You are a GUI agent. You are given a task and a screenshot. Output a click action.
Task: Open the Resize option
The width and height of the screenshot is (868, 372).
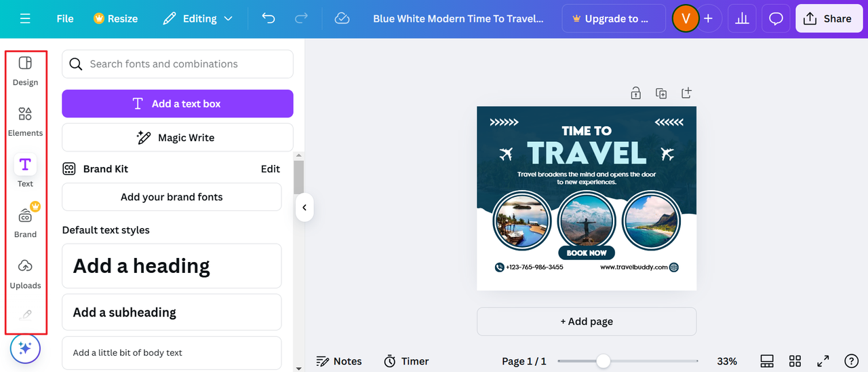click(115, 19)
